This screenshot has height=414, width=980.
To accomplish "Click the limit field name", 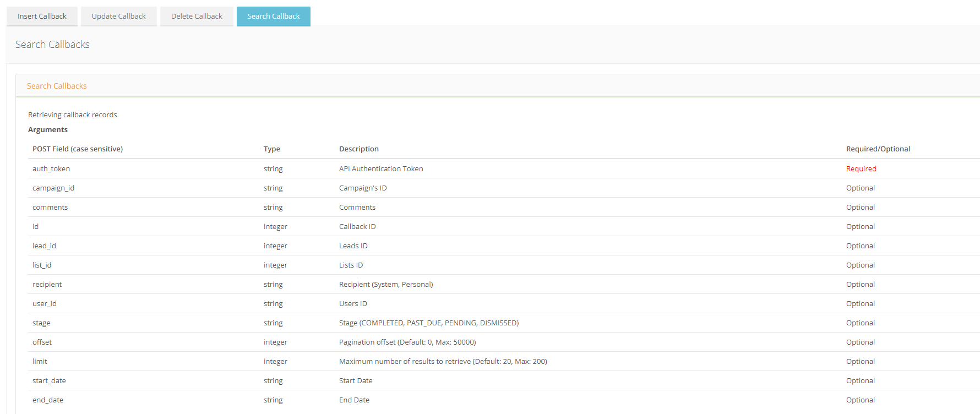I will 40,362.
